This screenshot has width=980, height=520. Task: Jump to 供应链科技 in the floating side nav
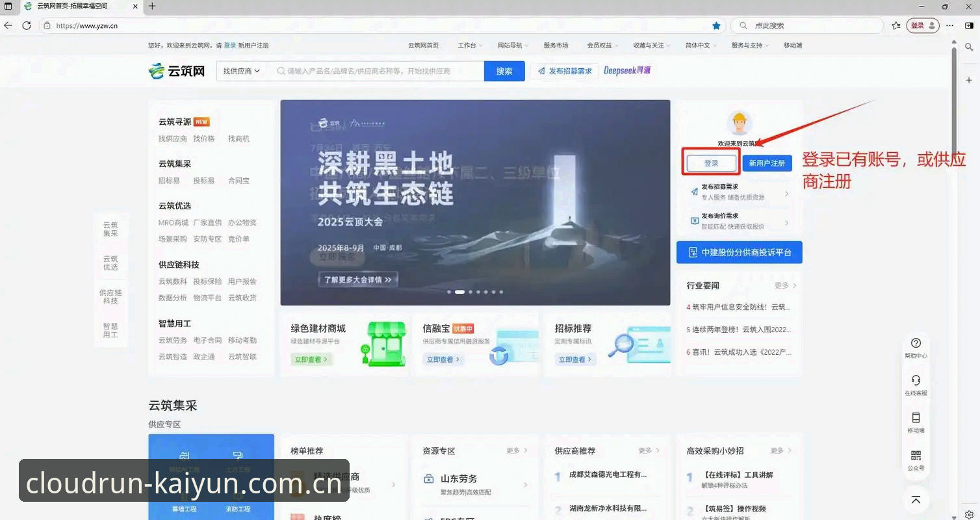[x=110, y=296]
